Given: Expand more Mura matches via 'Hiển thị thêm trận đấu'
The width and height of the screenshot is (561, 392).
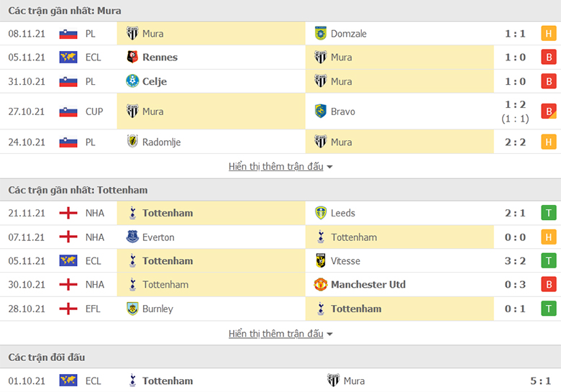Looking at the screenshot, I should pyautogui.click(x=276, y=167).
